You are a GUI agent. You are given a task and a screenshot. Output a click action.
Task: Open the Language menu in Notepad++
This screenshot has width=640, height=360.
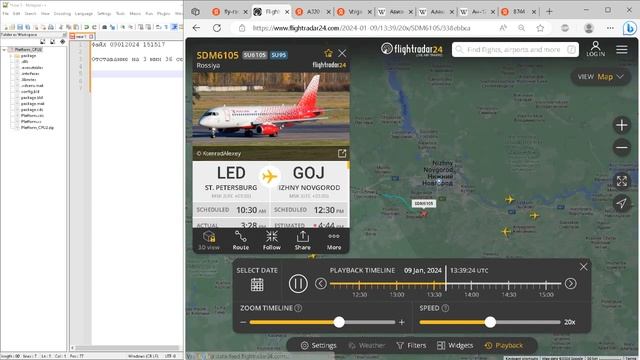(x=84, y=13)
